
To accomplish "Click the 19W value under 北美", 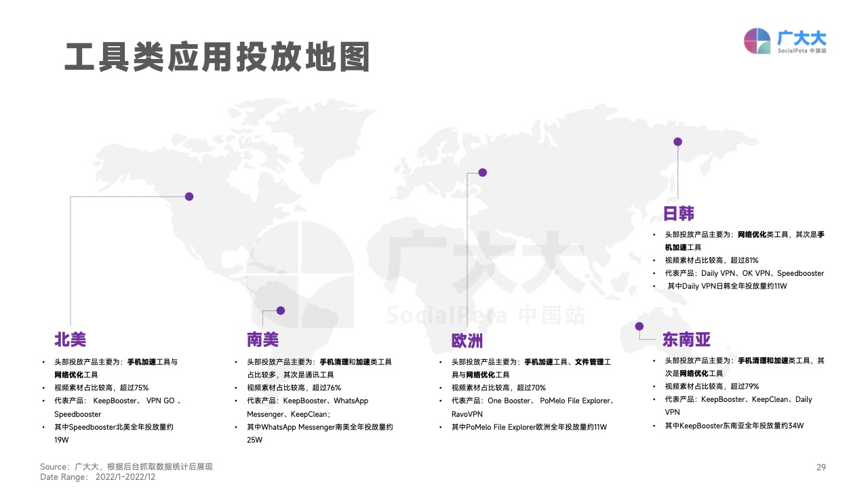I will [x=62, y=440].
